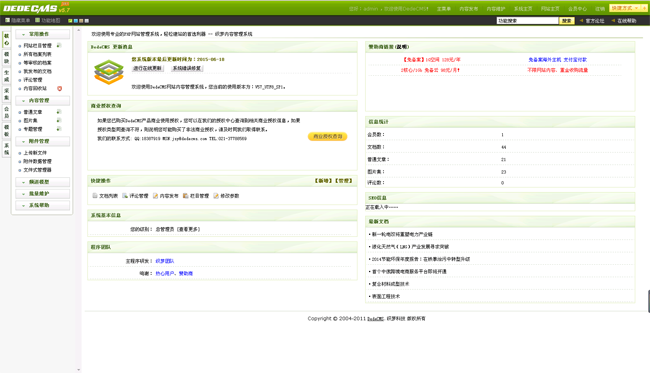The height and width of the screenshot is (373, 650).
Task: Collapse the 内容管理 sidebar section
Action: coord(42,100)
